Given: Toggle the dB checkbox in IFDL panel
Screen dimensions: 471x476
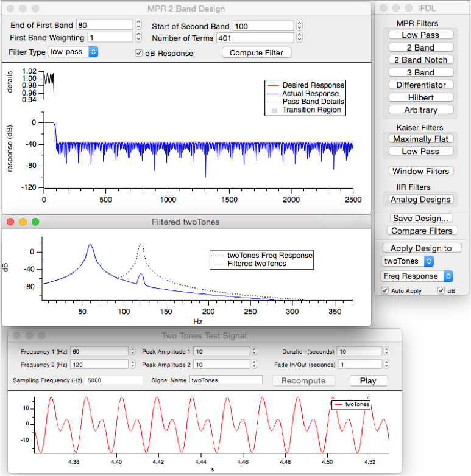Looking at the screenshot, I should click(x=441, y=291).
